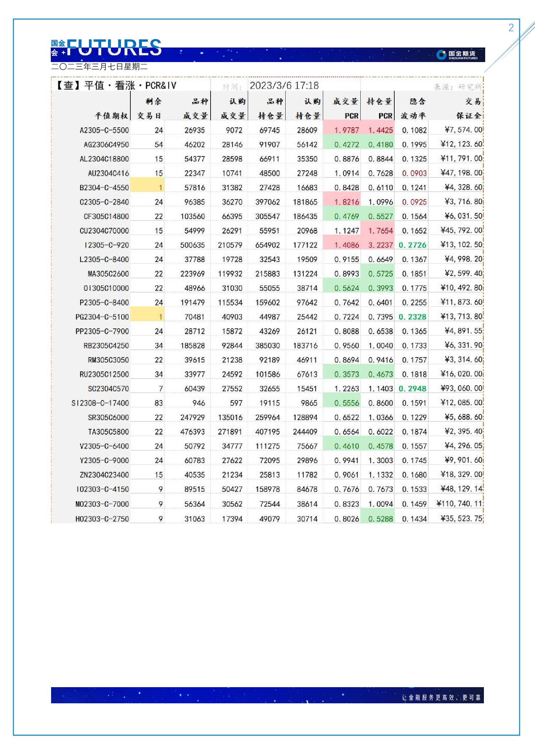The height and width of the screenshot is (756, 535).
Task: Click the margin value ¥45,792.00
Action: click(x=461, y=230)
